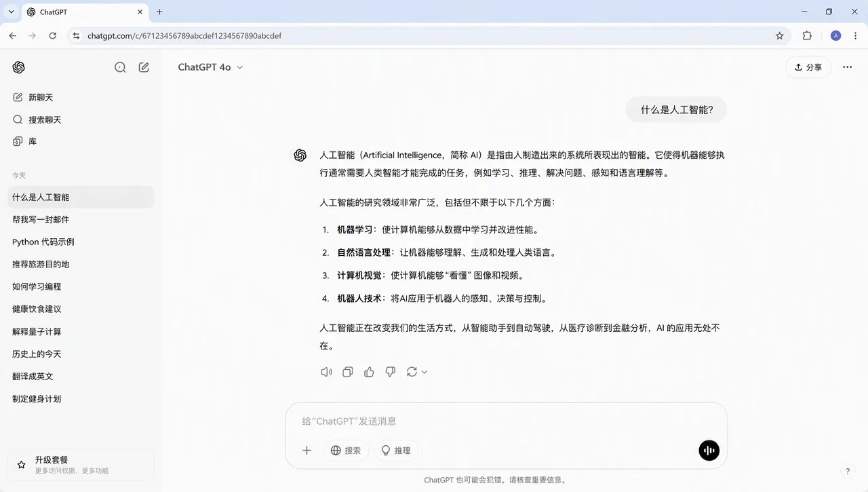Image resolution: width=868 pixels, height=492 pixels.
Task: Copy the response with copy icon
Action: point(348,372)
